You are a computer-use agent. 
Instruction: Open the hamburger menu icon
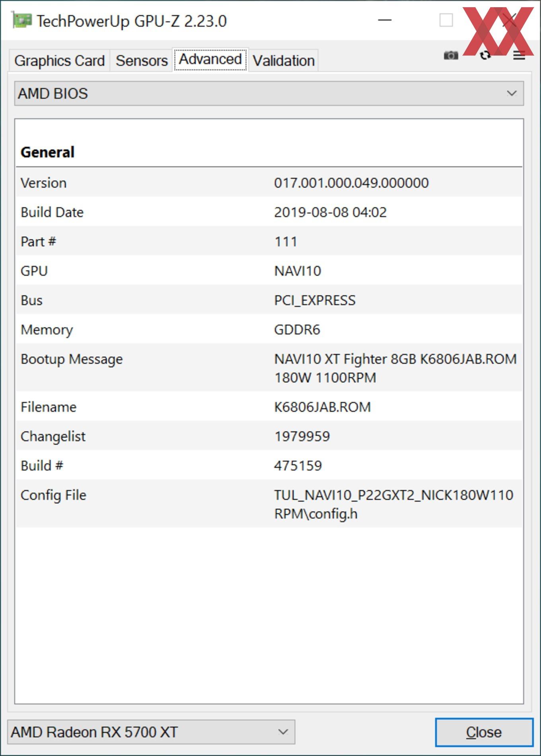click(x=519, y=55)
